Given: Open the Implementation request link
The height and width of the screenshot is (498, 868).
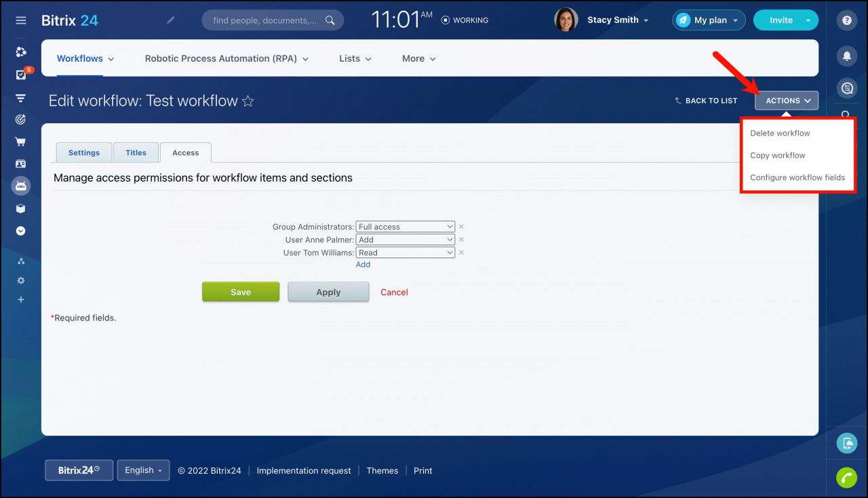Looking at the screenshot, I should click(304, 470).
